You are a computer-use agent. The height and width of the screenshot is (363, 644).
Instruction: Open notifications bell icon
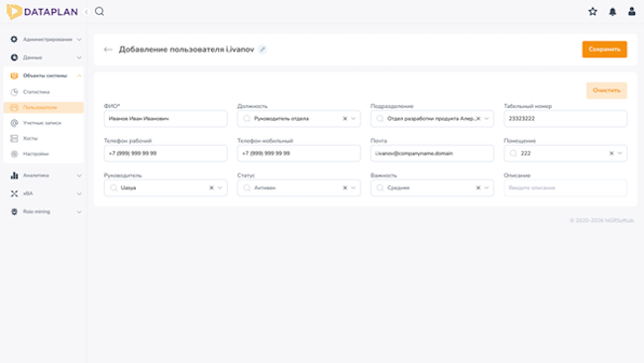click(612, 12)
